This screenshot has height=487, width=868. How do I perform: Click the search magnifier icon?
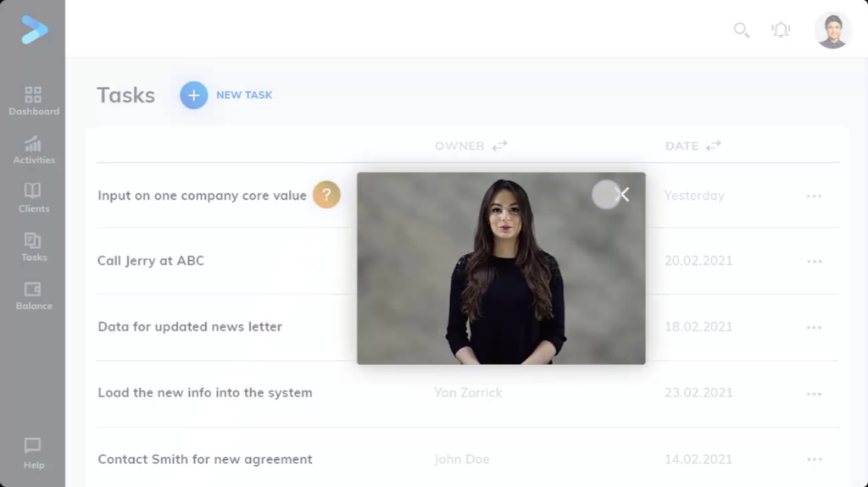click(741, 30)
